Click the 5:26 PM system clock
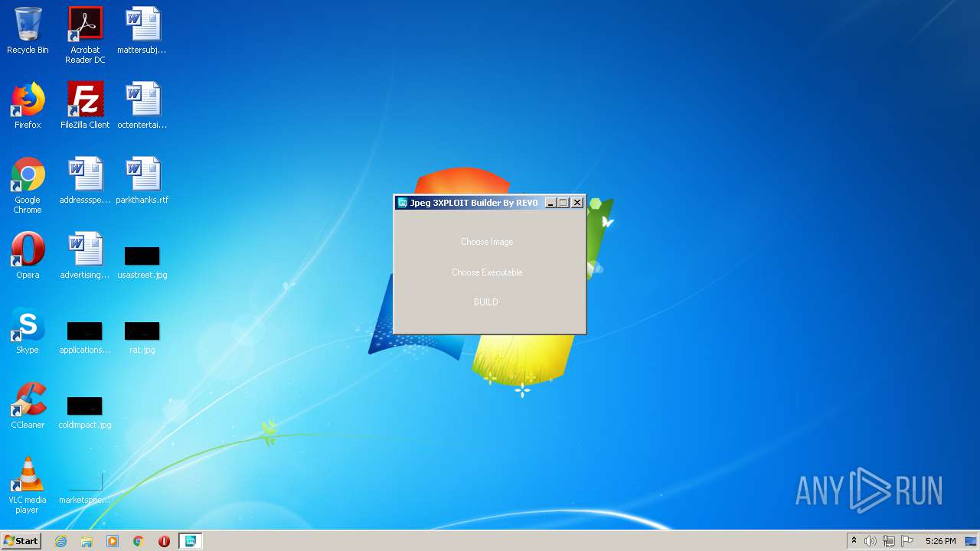Image resolution: width=980 pixels, height=551 pixels. pos(940,541)
